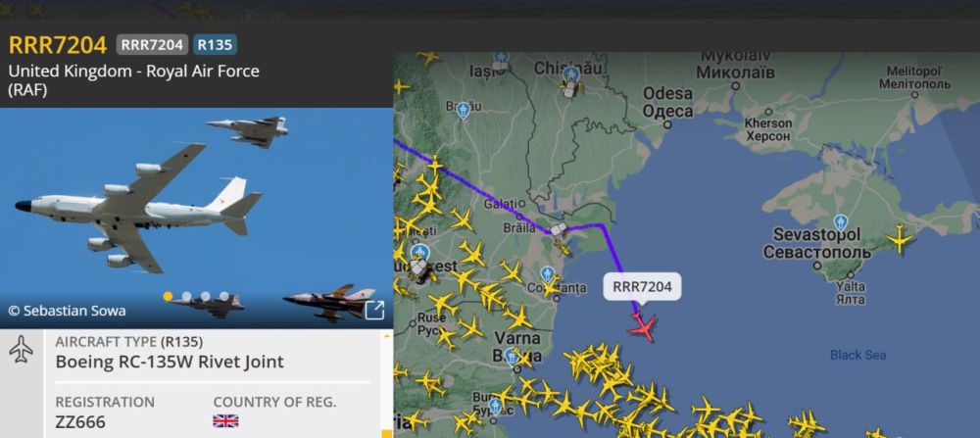Open the Constanța airport pin
The image size is (980, 438).
pos(548,275)
